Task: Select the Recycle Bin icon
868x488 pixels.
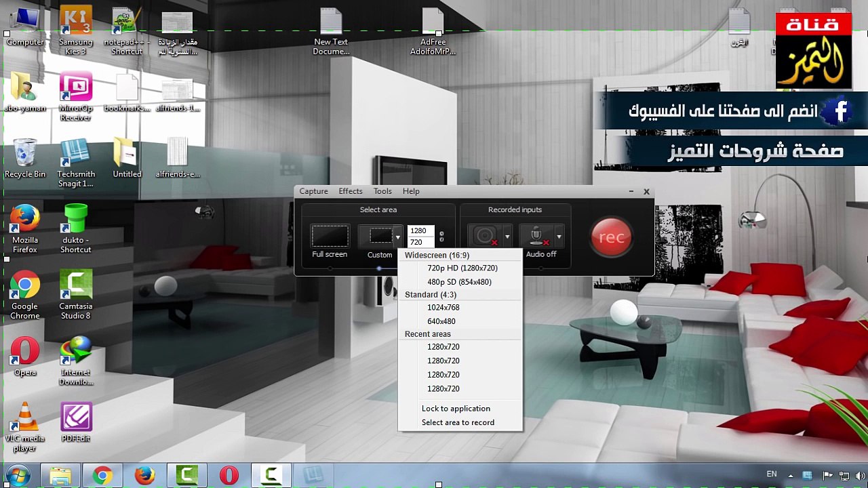Action: (25, 159)
